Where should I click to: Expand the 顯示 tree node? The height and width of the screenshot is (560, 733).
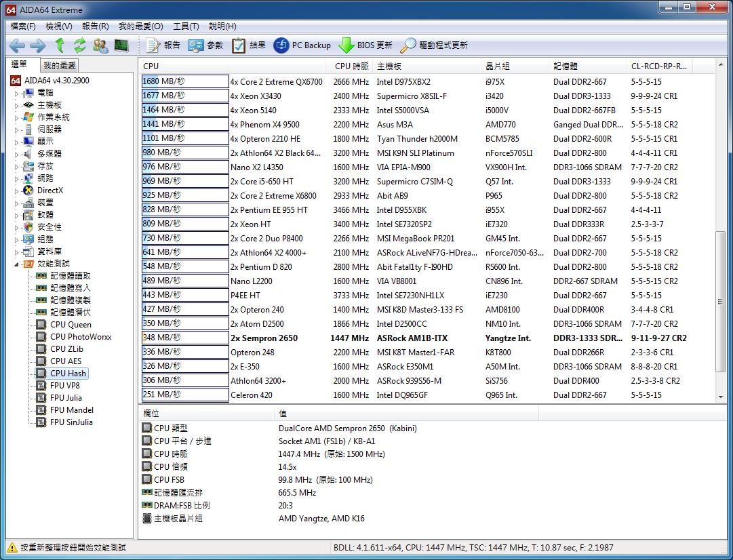pyautogui.click(x=16, y=142)
